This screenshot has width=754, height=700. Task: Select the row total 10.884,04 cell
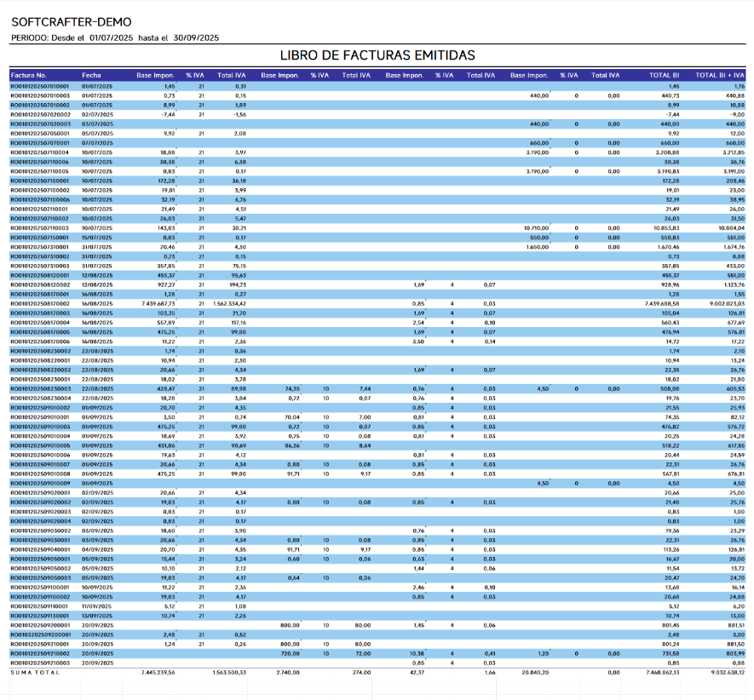(x=731, y=228)
